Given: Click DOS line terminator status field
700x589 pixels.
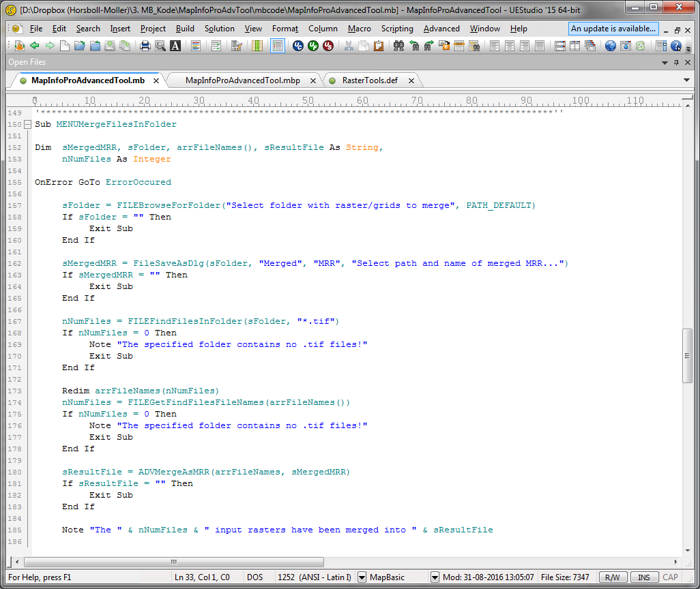Looking at the screenshot, I should tap(255, 577).
